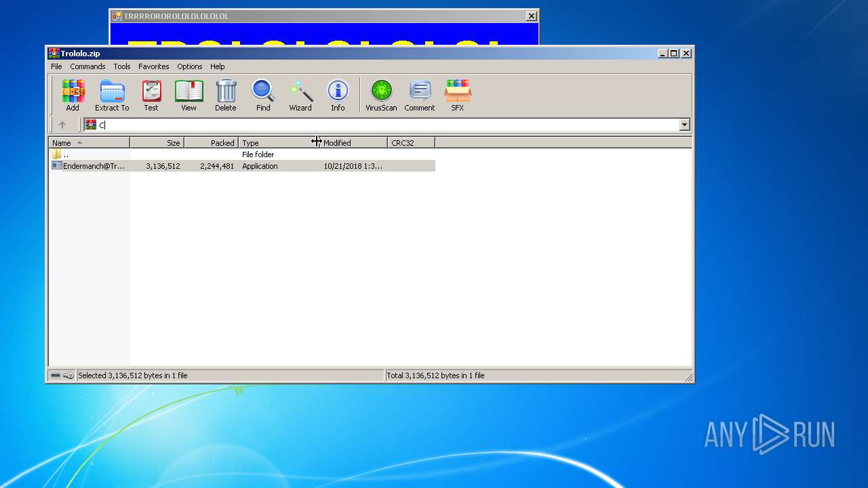The image size is (868, 488).
Task: Select the Endermanch@Tr... application file
Action: [x=89, y=166]
